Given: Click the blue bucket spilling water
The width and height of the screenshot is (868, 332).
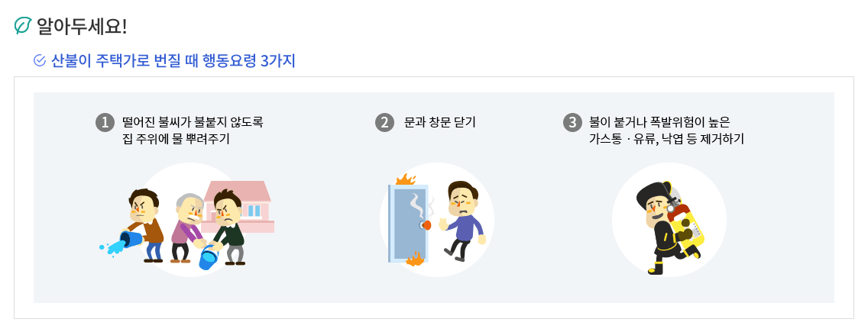Looking at the screenshot, I should click(131, 240).
